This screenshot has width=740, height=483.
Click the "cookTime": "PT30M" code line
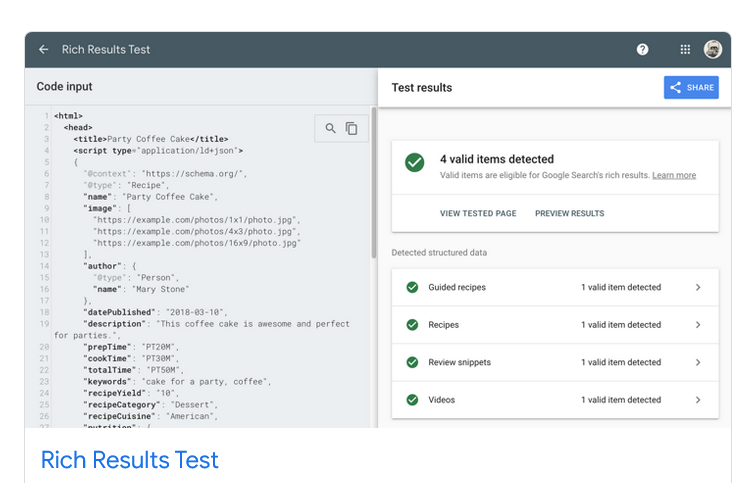131,358
